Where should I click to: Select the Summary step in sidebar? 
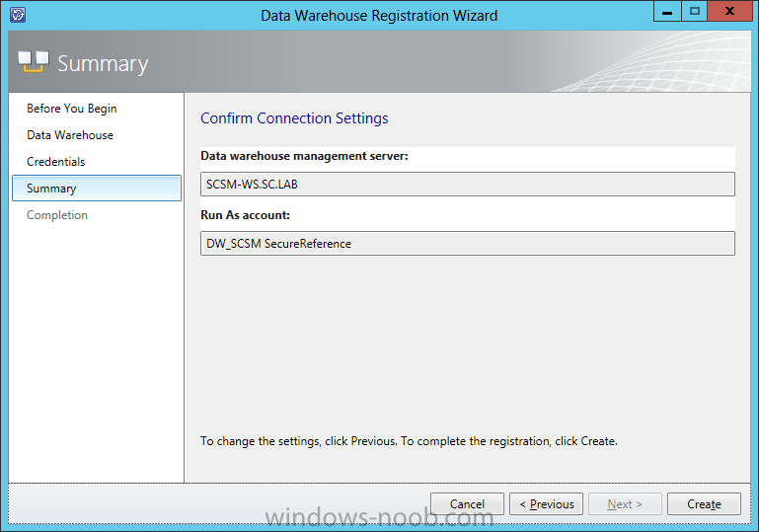click(97, 189)
